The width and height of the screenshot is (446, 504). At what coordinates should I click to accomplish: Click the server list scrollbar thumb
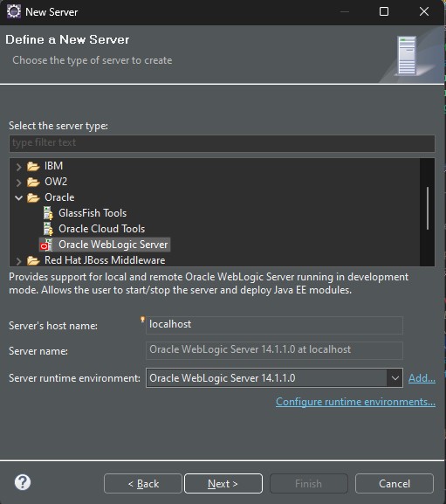click(x=428, y=208)
